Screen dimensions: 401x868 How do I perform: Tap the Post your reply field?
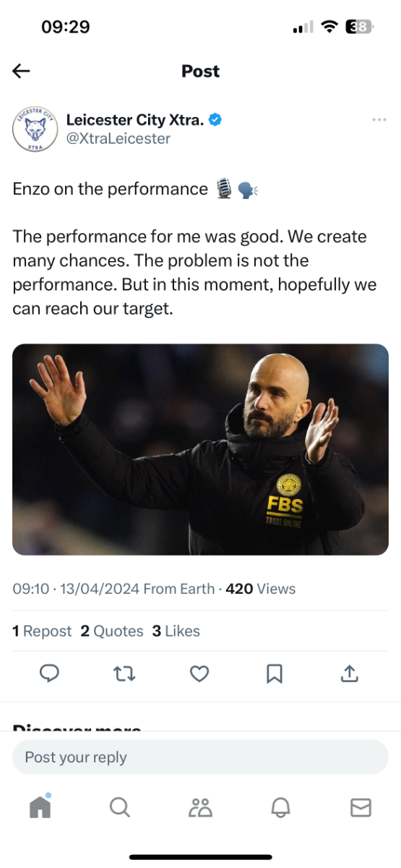(200, 757)
